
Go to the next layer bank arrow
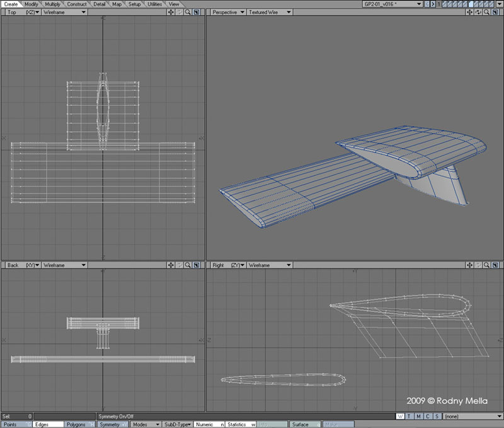[x=432, y=4]
